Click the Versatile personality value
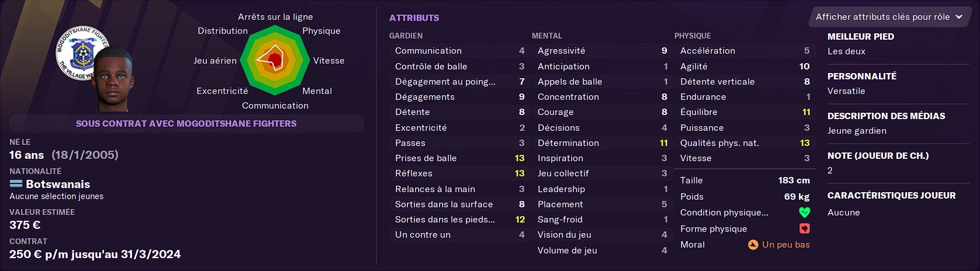The width and height of the screenshot is (980, 271). point(846,91)
